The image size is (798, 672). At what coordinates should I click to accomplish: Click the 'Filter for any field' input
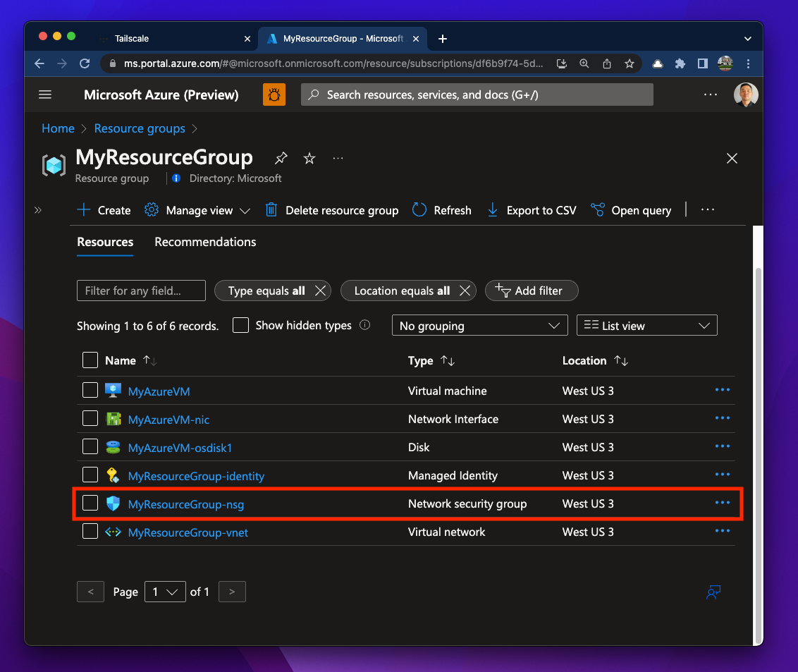point(141,291)
